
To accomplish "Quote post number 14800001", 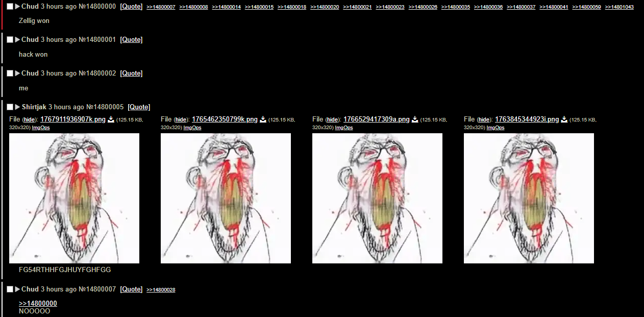I will pos(131,40).
